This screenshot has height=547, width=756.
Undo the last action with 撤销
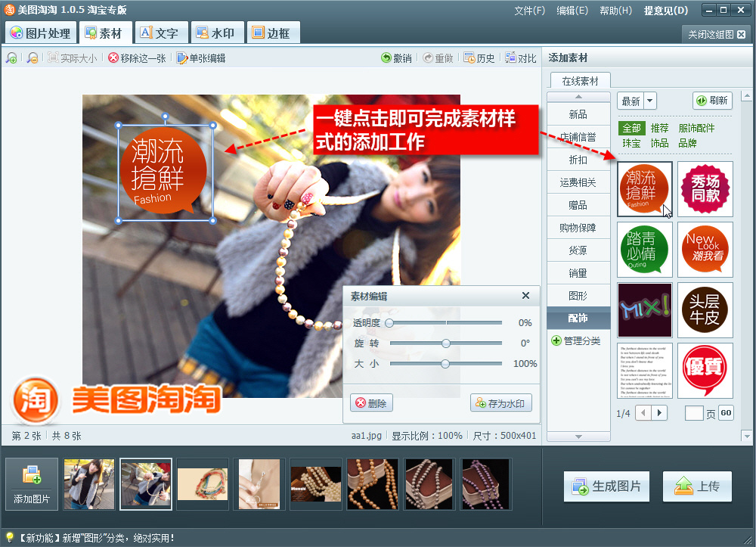tap(396, 58)
